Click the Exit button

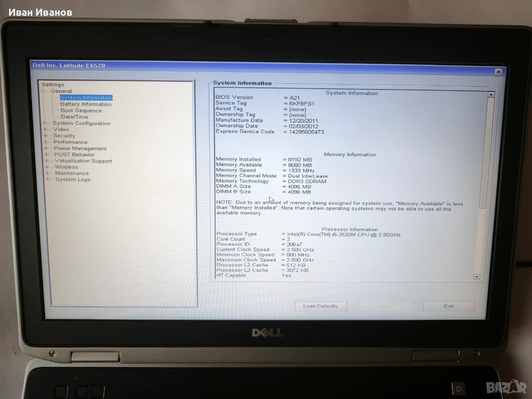coord(449,306)
